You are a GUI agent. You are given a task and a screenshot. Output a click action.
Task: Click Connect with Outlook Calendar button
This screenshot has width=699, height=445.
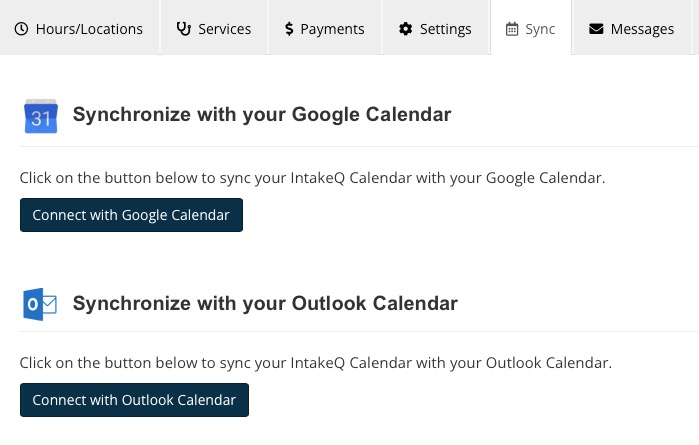[134, 400]
